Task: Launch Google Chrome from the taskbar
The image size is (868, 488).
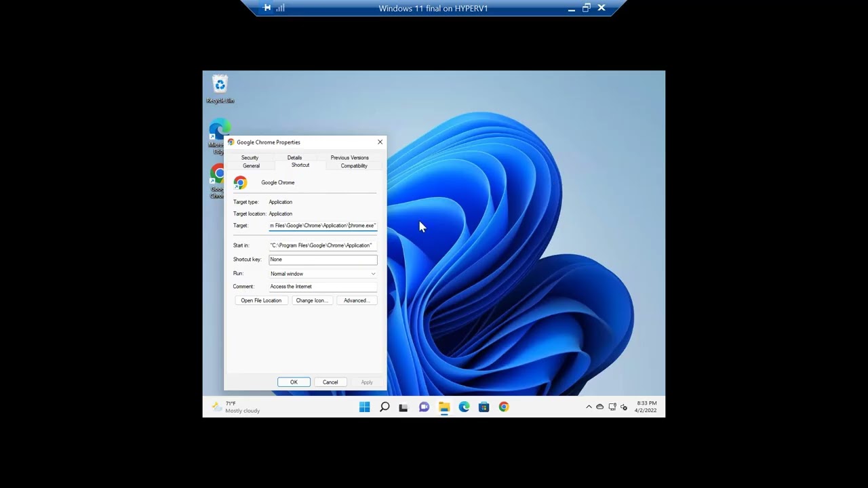Action: [504, 407]
